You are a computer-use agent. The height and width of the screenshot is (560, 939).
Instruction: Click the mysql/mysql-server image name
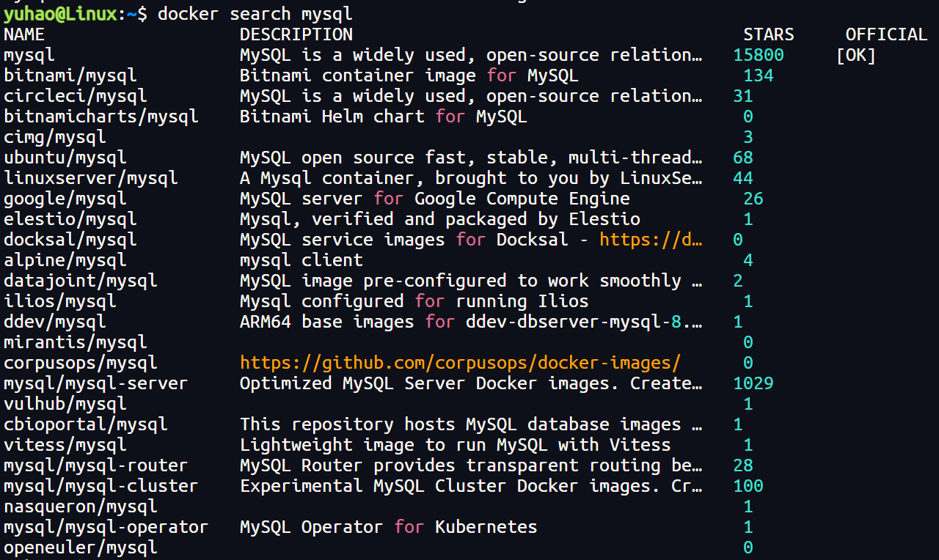coord(96,383)
